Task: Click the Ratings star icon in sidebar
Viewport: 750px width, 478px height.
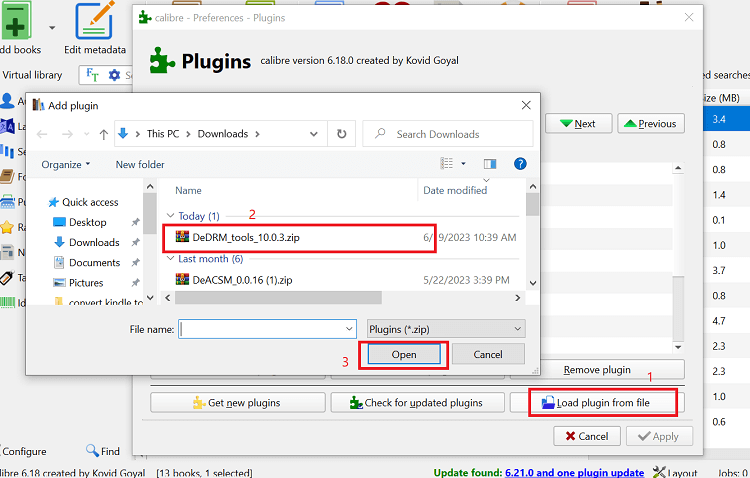Action: [x=7, y=227]
